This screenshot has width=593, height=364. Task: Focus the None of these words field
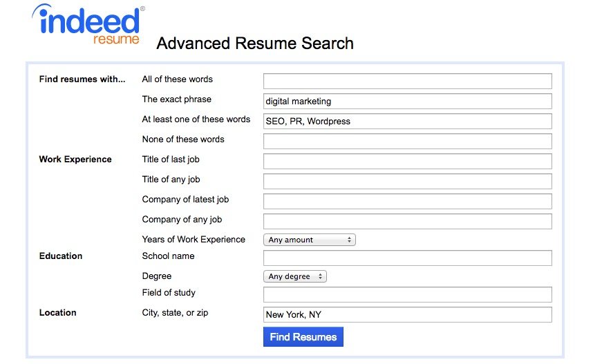[x=408, y=142]
